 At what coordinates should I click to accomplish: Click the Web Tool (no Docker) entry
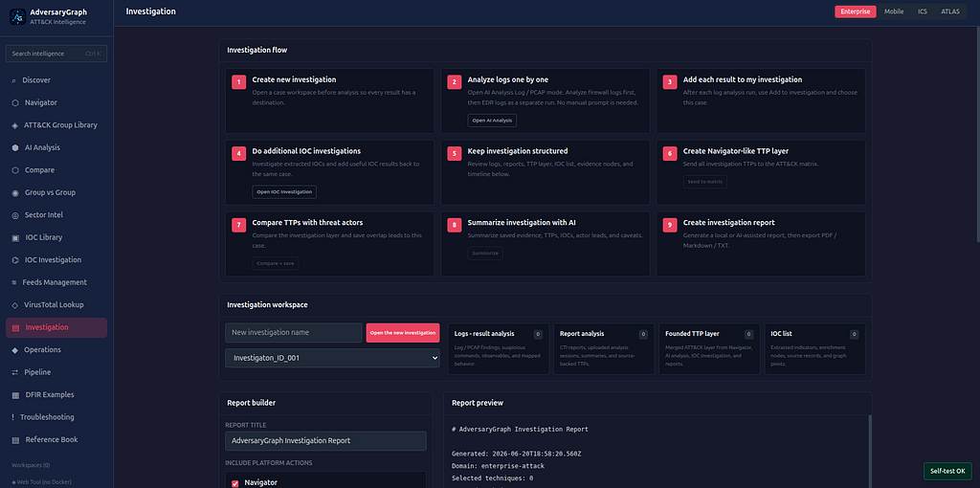(x=41, y=481)
